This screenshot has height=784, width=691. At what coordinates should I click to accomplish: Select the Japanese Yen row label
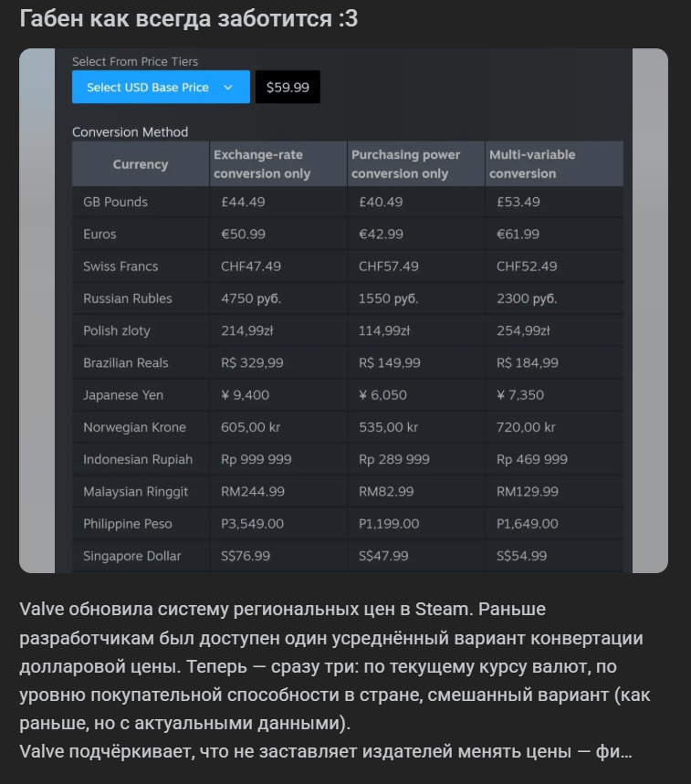pyautogui.click(x=123, y=395)
